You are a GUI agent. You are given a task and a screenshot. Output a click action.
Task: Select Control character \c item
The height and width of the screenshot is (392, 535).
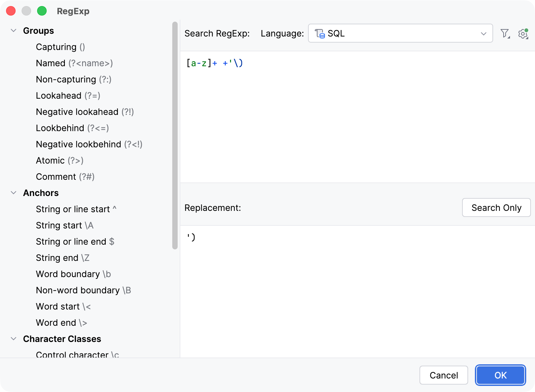coord(77,354)
